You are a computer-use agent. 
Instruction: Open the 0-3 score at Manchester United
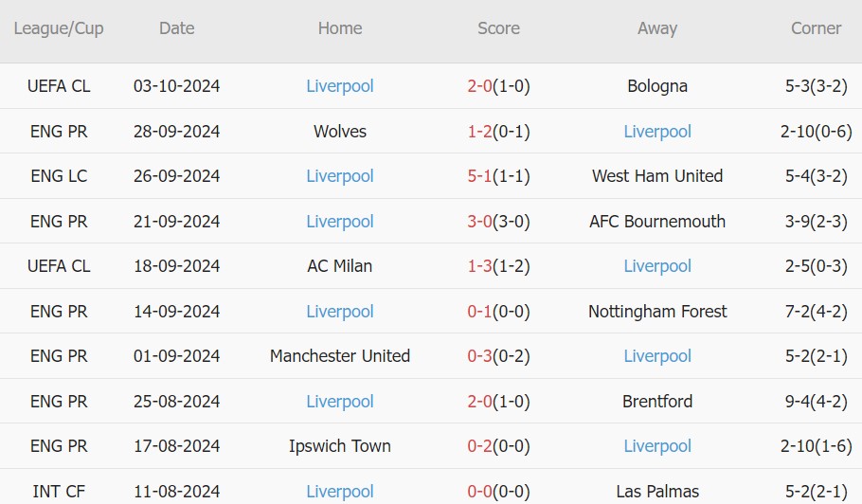coord(480,356)
